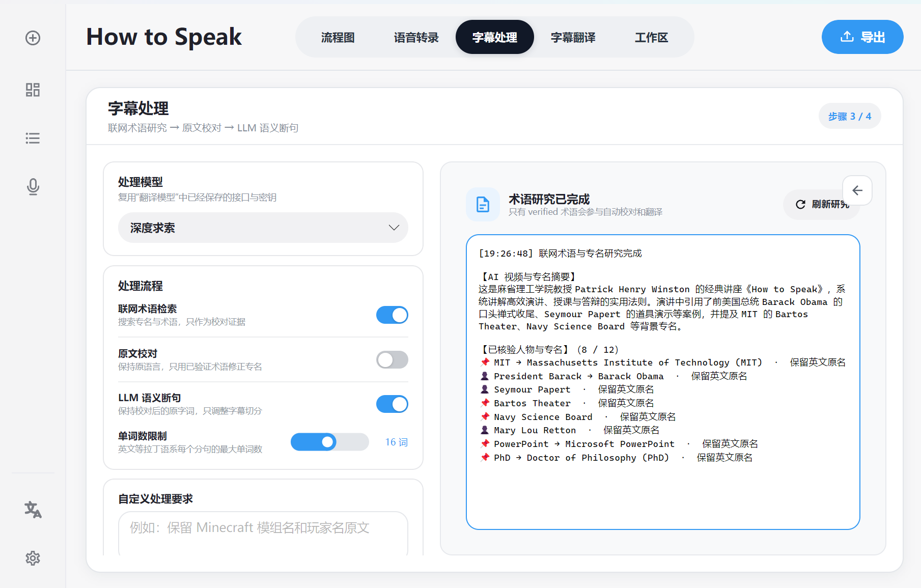This screenshot has width=921, height=588.
Task: Click the 'President Barack → Barack Obama' entry
Action: [x=613, y=376]
